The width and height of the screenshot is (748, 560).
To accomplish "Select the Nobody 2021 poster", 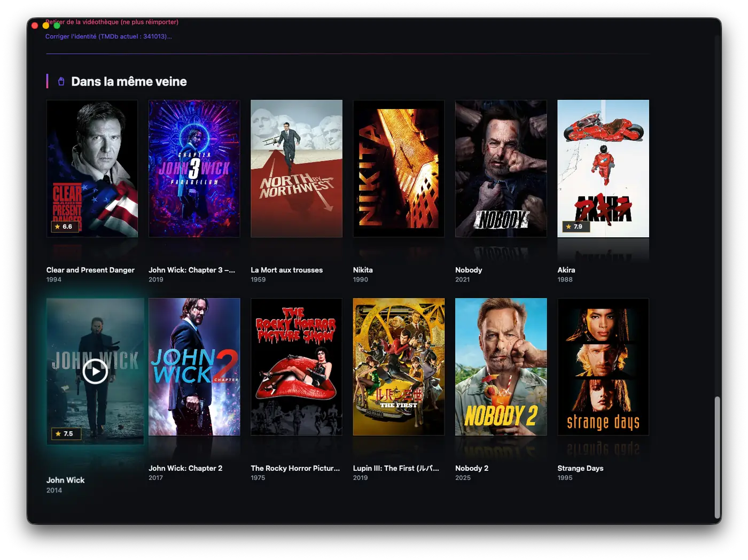I will point(501,168).
